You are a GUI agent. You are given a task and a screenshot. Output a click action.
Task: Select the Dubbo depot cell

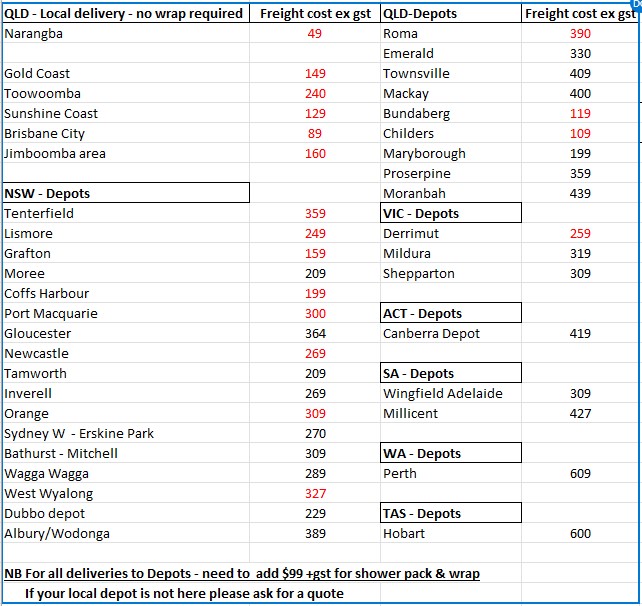click(126, 513)
